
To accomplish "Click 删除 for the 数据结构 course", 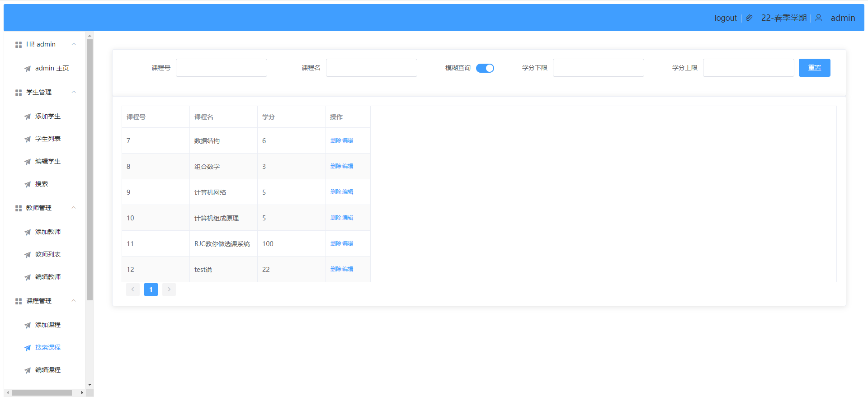I will coord(335,140).
